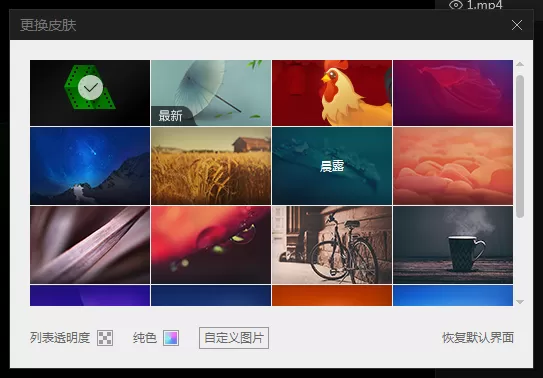This screenshot has width=543, height=378.
Task: Close the 更换皮肤 dialog
Action: coord(517,25)
